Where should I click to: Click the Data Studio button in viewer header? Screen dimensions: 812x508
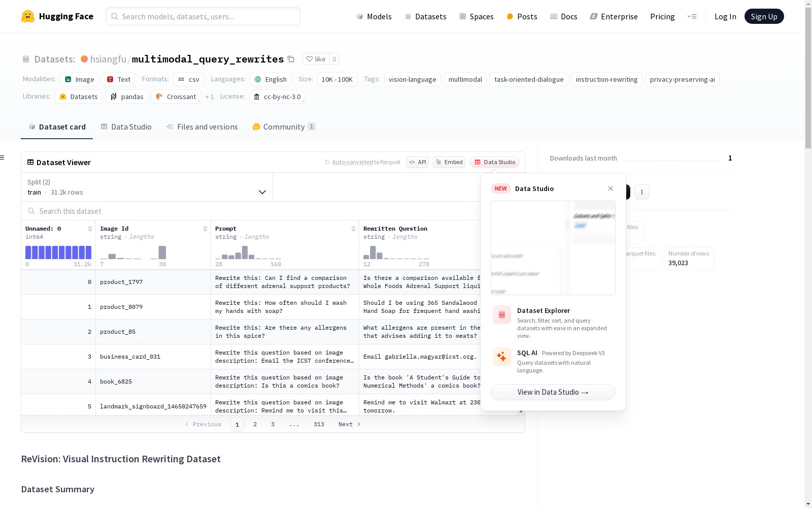click(495, 162)
